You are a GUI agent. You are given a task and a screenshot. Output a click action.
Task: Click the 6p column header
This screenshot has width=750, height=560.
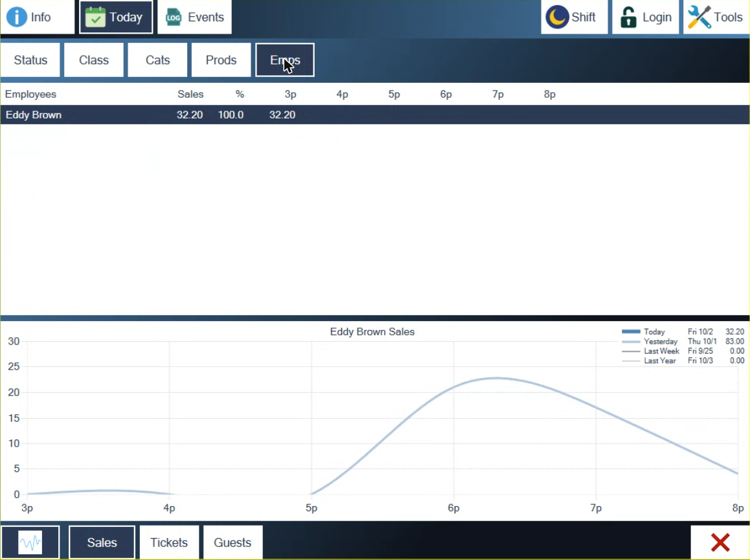[x=446, y=95]
